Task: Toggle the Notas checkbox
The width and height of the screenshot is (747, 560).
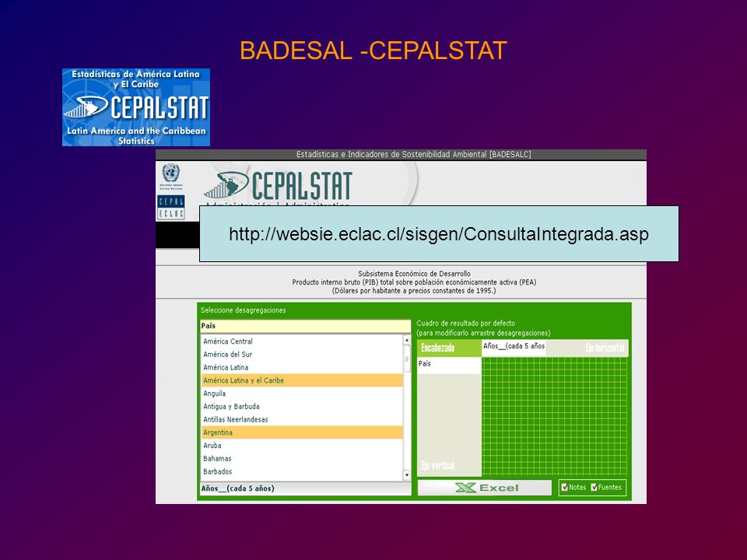Action: tap(565, 487)
